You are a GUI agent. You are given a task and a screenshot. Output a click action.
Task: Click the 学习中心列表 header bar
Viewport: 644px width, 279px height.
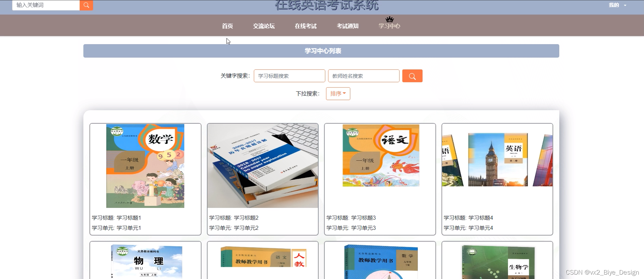321,51
